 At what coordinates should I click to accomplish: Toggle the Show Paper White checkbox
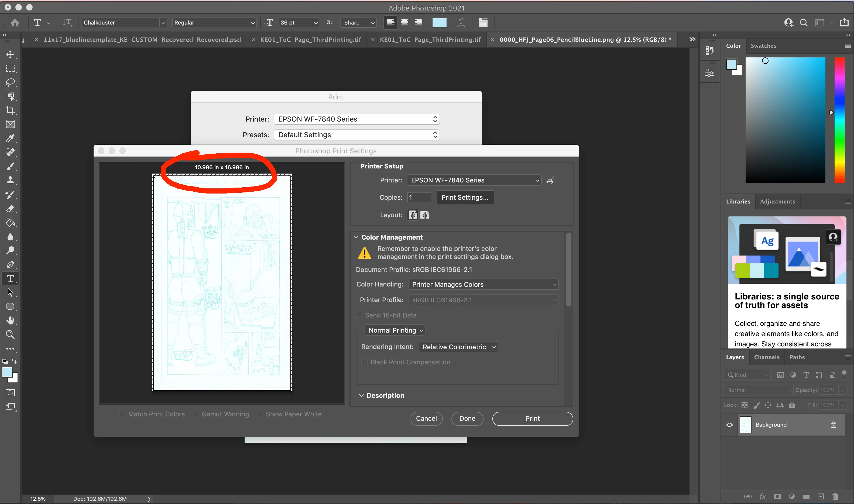coord(260,414)
